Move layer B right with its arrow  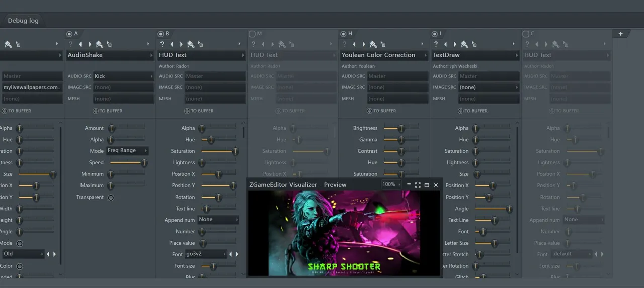tap(181, 44)
